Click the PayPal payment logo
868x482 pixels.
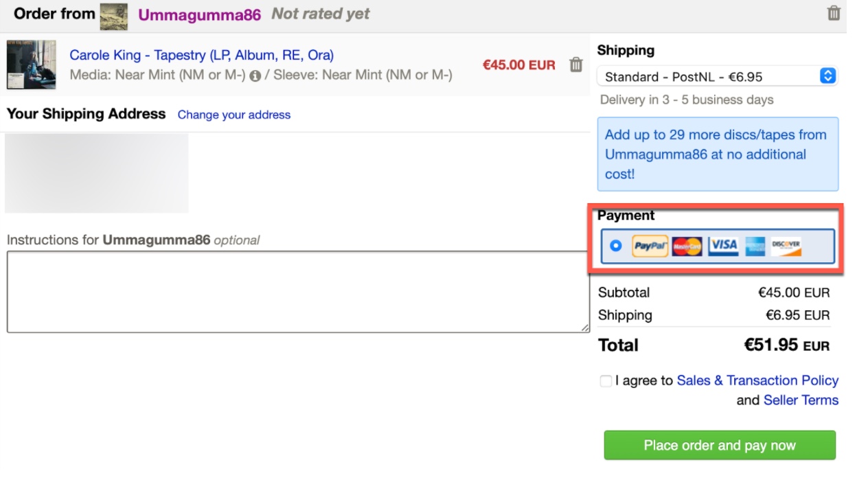pyautogui.click(x=650, y=246)
